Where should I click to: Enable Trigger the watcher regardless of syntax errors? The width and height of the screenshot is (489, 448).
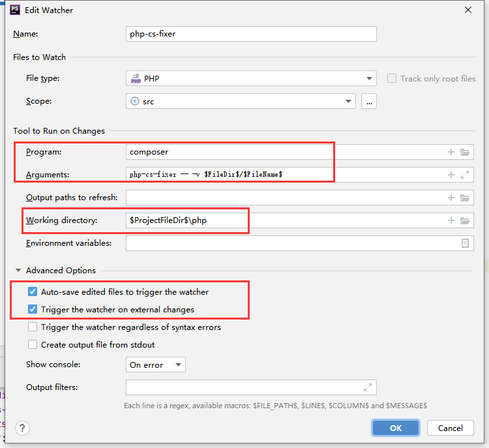pyautogui.click(x=33, y=327)
